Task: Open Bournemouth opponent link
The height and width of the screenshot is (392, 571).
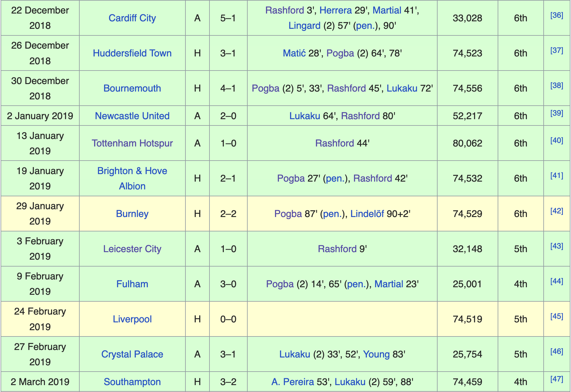Action: 132,88
